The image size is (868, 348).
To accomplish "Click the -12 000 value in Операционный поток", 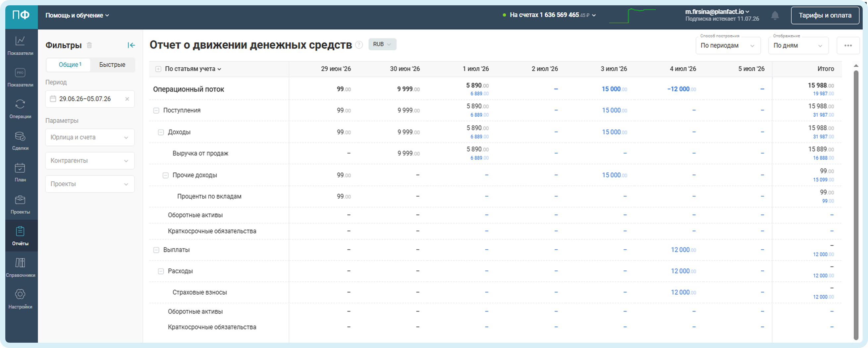I will (x=681, y=89).
